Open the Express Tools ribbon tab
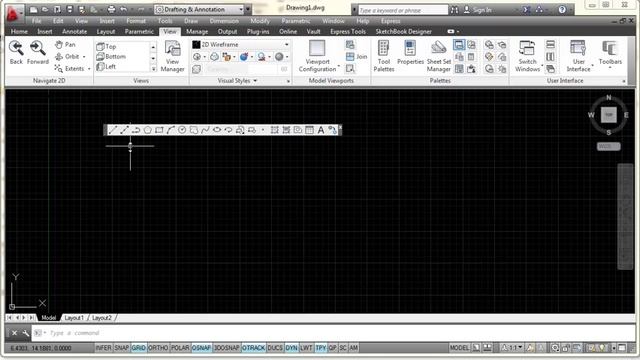 pos(348,31)
